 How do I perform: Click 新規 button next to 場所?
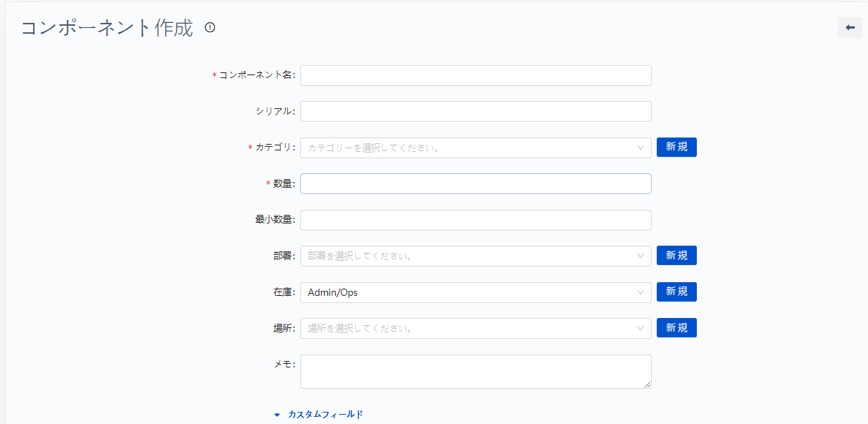click(676, 327)
